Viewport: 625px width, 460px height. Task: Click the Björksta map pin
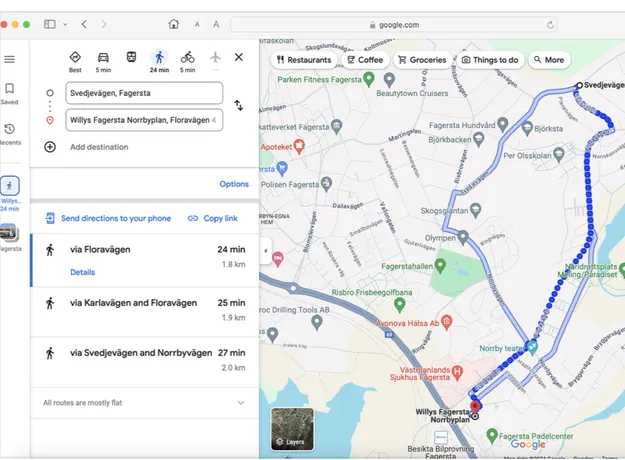coord(527,128)
